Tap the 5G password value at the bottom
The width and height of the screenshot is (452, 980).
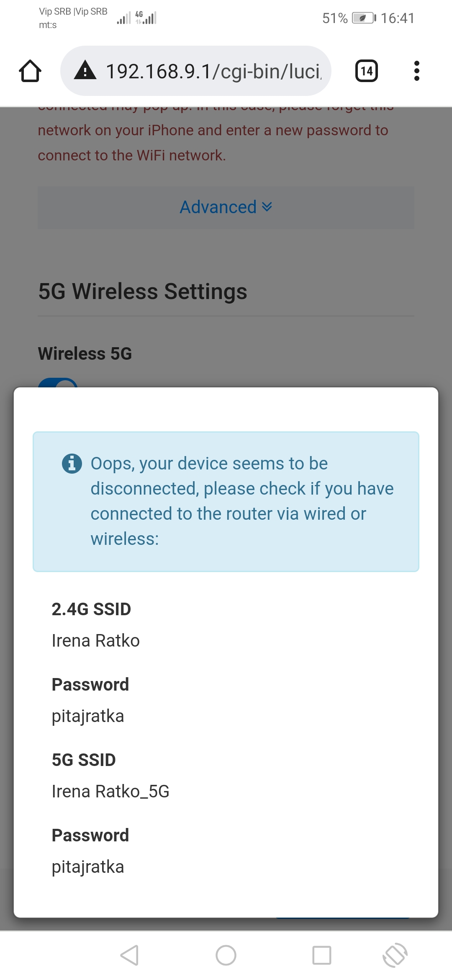pos(88,867)
